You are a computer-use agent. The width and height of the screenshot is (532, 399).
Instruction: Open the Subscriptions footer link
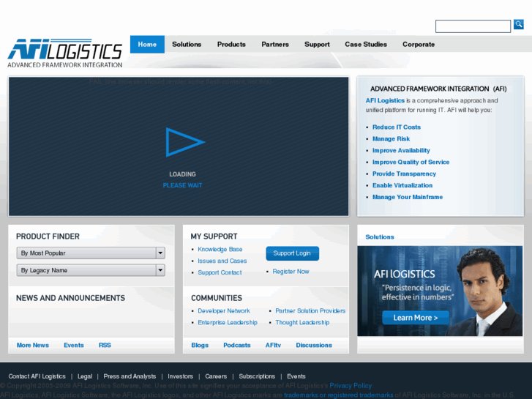click(257, 376)
